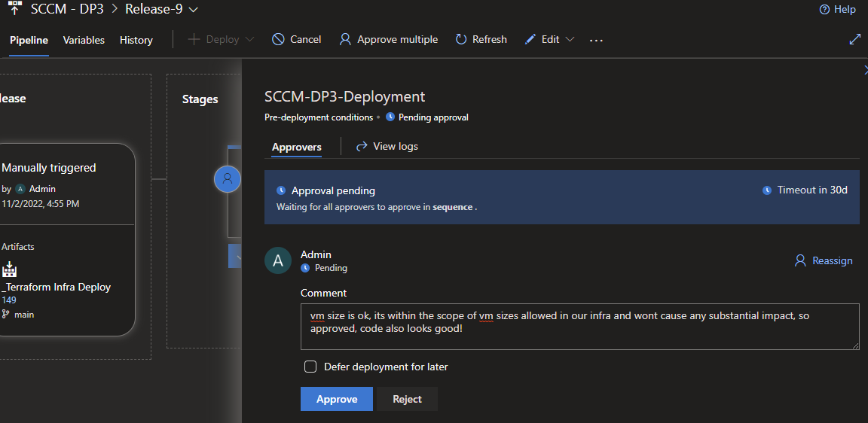Click the pre-deployment approver person icon on the stage
Screen dimensions: 868x423
coord(228,179)
